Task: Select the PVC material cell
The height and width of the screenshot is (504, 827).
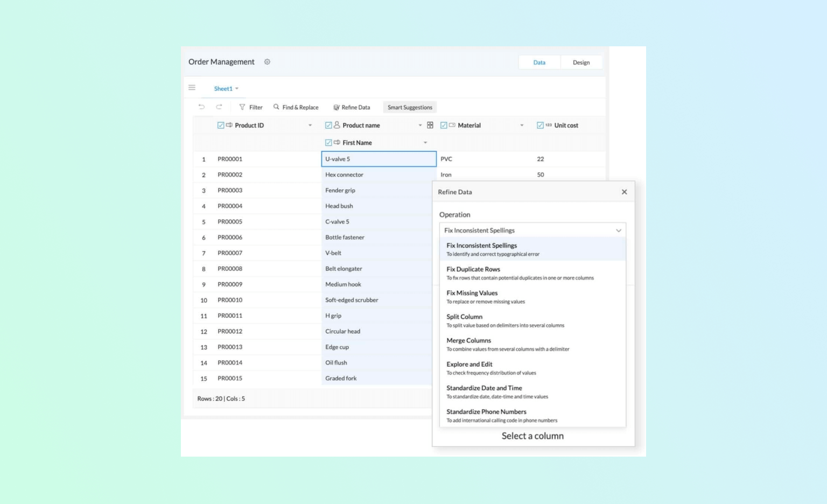Action: click(x=485, y=159)
